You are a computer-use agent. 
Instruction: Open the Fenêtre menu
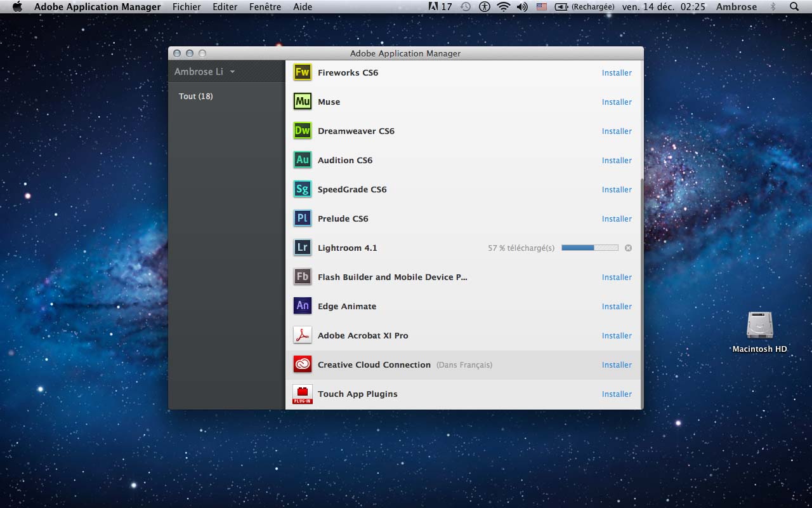265,7
